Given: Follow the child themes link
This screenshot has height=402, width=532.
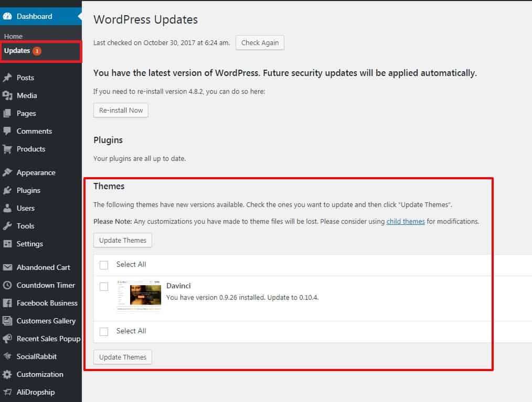Looking at the screenshot, I should click(x=406, y=221).
